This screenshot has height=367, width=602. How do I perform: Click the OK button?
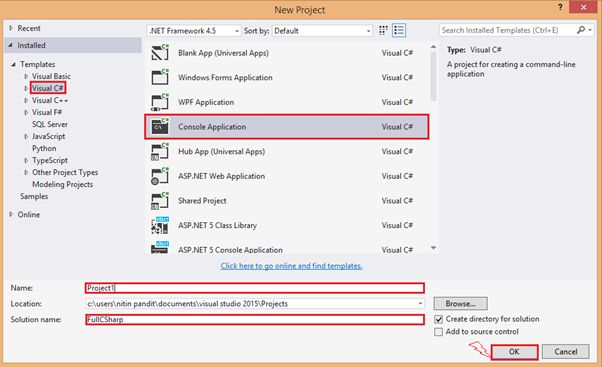514,352
